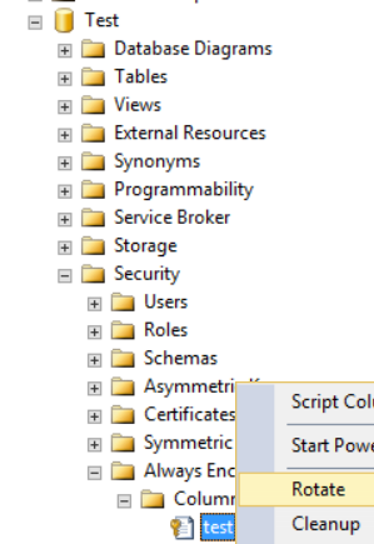
Task: Expand the Tables folder
Action: tap(65, 79)
